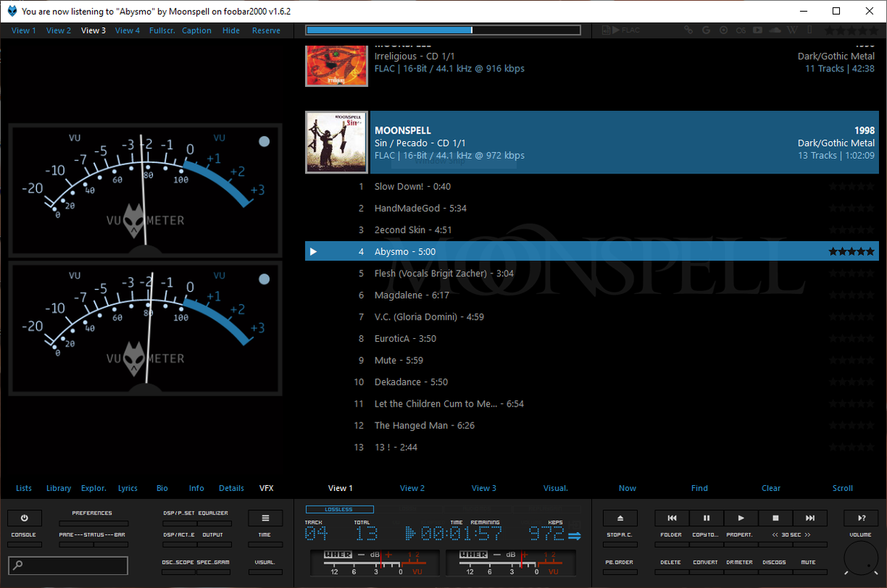887x588 pixels.
Task: Open the OUTPUT device selector
Action: click(x=214, y=539)
